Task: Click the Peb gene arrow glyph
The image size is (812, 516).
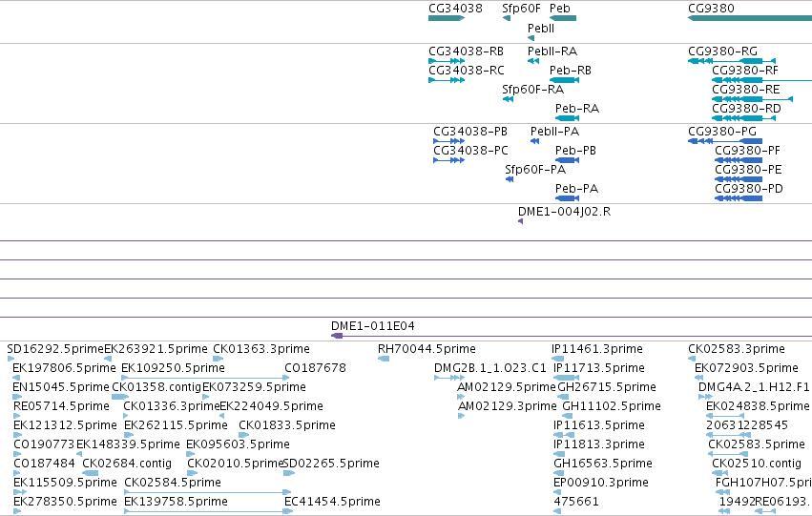Action: point(562,18)
